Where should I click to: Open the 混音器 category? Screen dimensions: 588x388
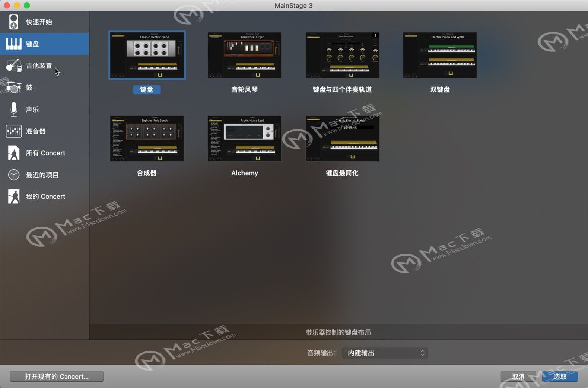pos(44,131)
